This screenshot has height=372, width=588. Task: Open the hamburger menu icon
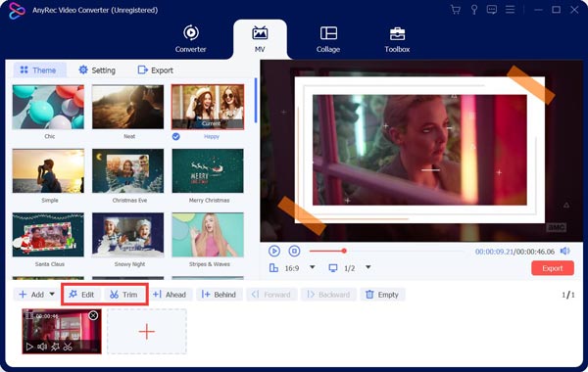click(x=510, y=10)
